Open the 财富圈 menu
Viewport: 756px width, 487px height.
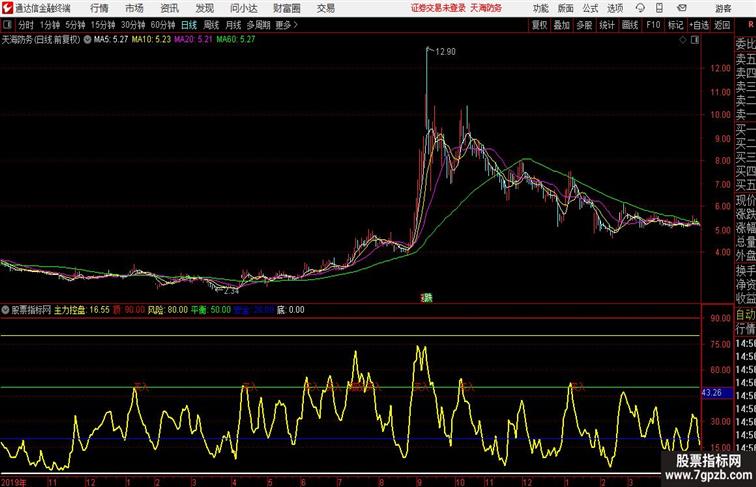(x=287, y=8)
